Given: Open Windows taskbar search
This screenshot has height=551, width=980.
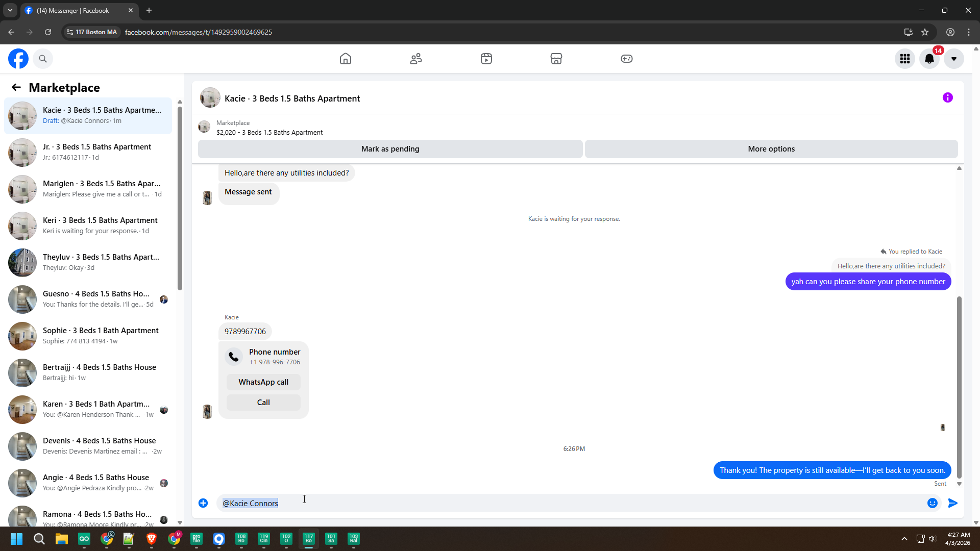Looking at the screenshot, I should pyautogui.click(x=39, y=539).
